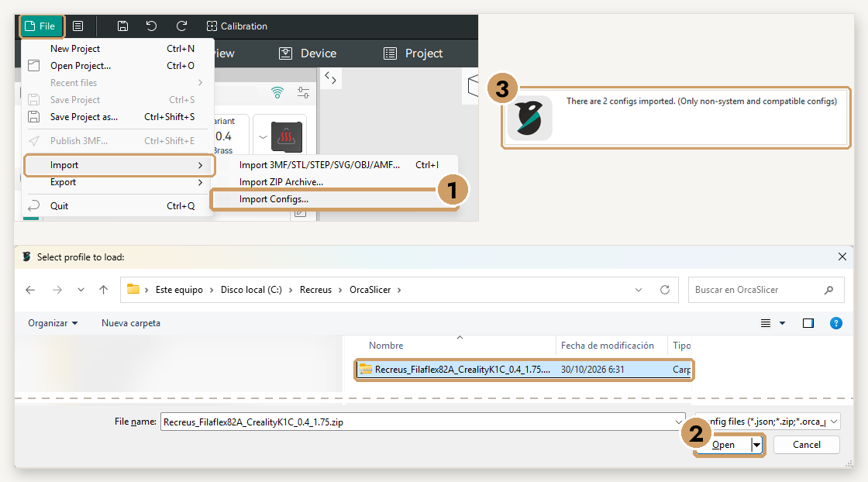Expand the address bar history dropdown

[x=639, y=290]
